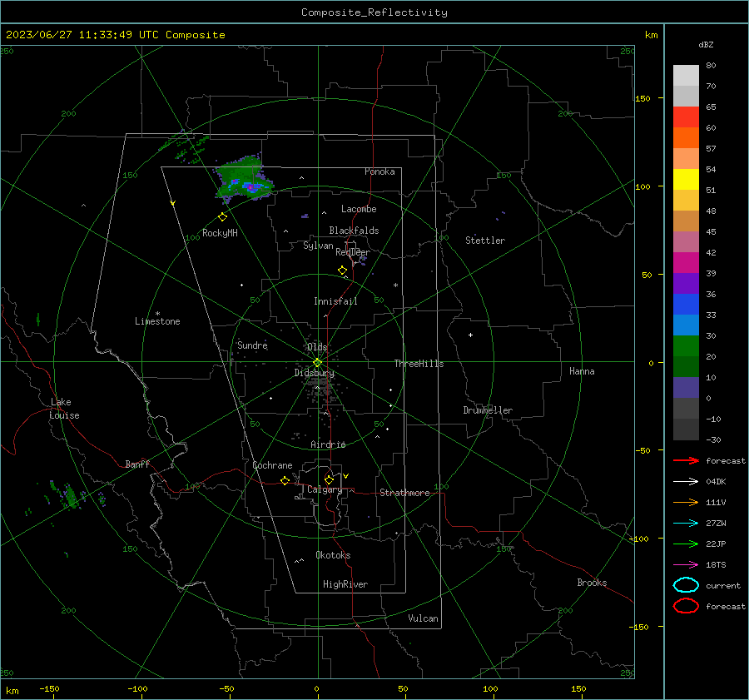Viewport: 749px width, 700px height.
Task: Click the white plus marker west of Hanna
Action: click(470, 335)
